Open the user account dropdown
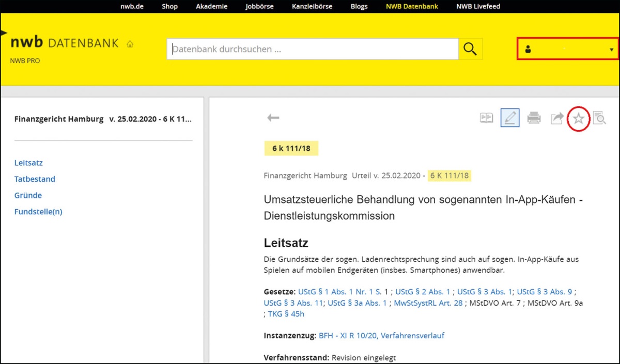 [x=567, y=49]
